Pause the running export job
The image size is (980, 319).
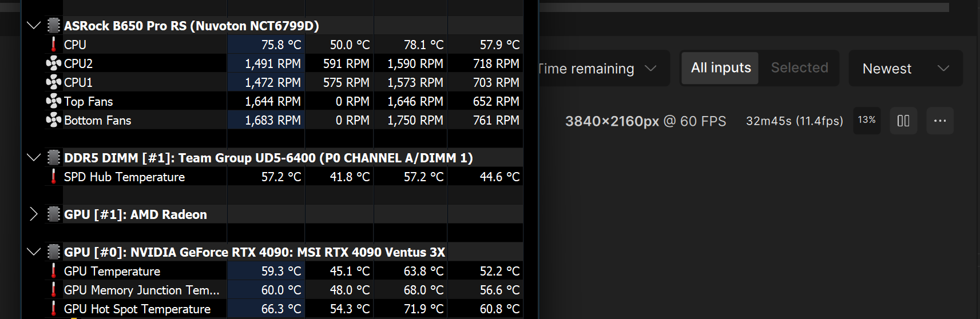click(903, 121)
